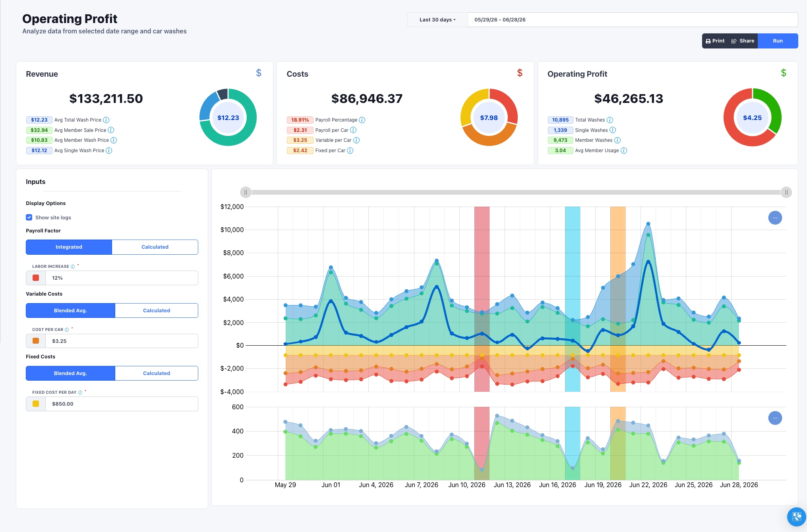
Task: Click the date range field 05/29/26 - 06/28/26
Action: (x=633, y=20)
